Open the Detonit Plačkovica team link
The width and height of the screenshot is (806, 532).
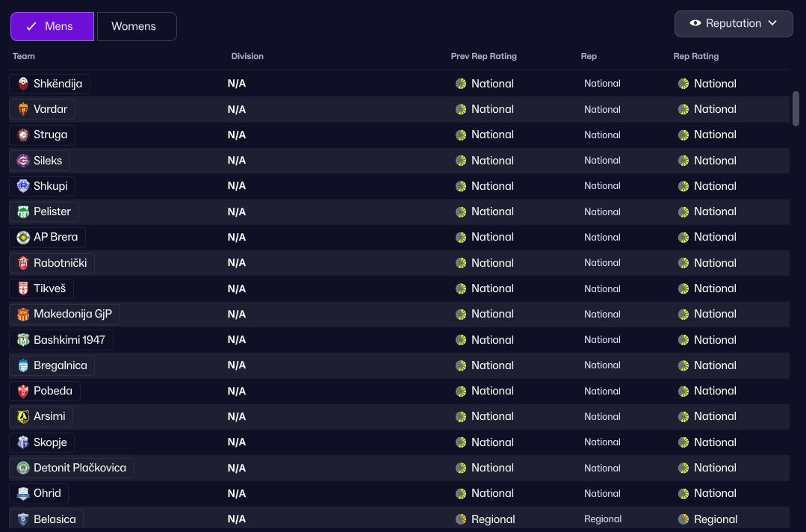tap(72, 468)
